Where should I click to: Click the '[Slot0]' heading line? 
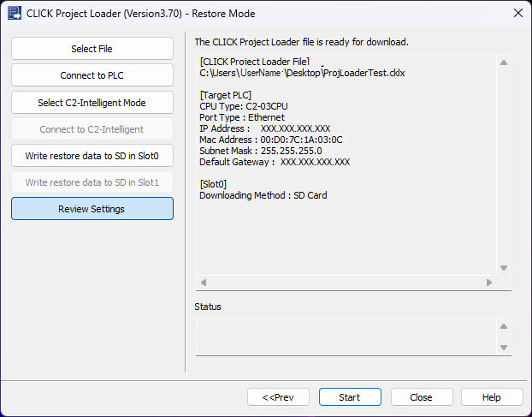[x=213, y=184]
